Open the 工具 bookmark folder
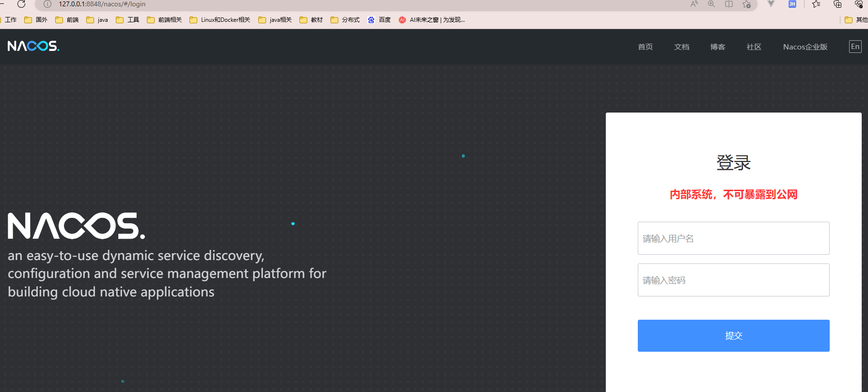The width and height of the screenshot is (868, 392). point(127,20)
